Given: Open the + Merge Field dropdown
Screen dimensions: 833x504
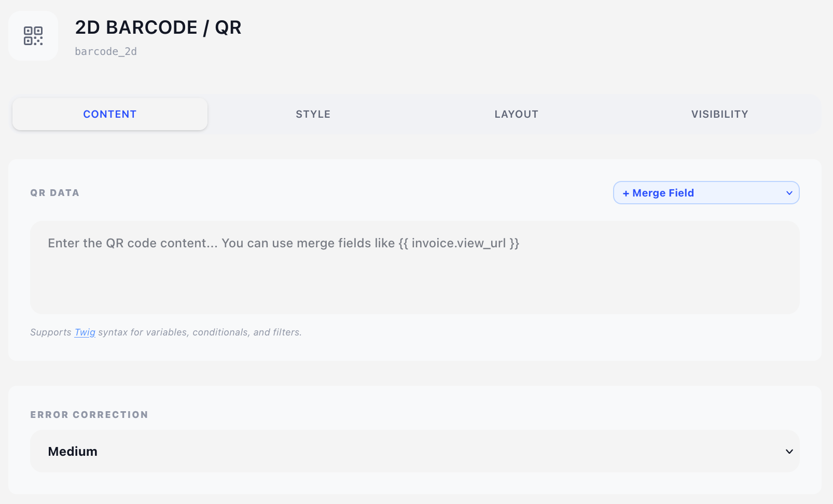Looking at the screenshot, I should tap(706, 193).
